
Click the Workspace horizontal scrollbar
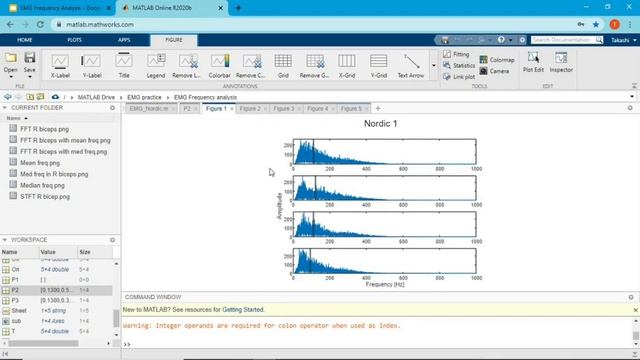pos(43,344)
